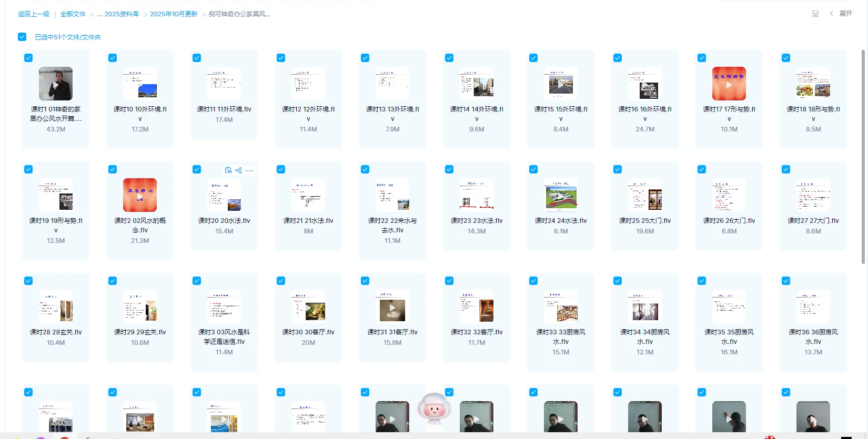The image size is (868, 439).
Task: Play the 课时31 客厅 video thumbnail
Action: (392, 307)
